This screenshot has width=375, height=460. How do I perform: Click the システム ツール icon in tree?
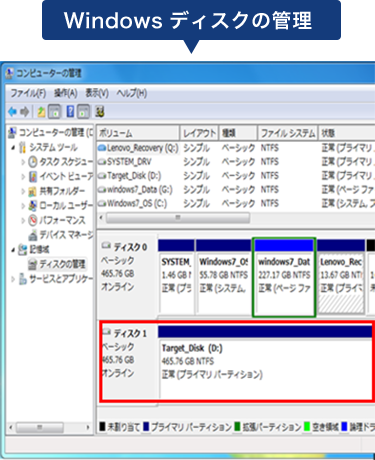point(22,147)
